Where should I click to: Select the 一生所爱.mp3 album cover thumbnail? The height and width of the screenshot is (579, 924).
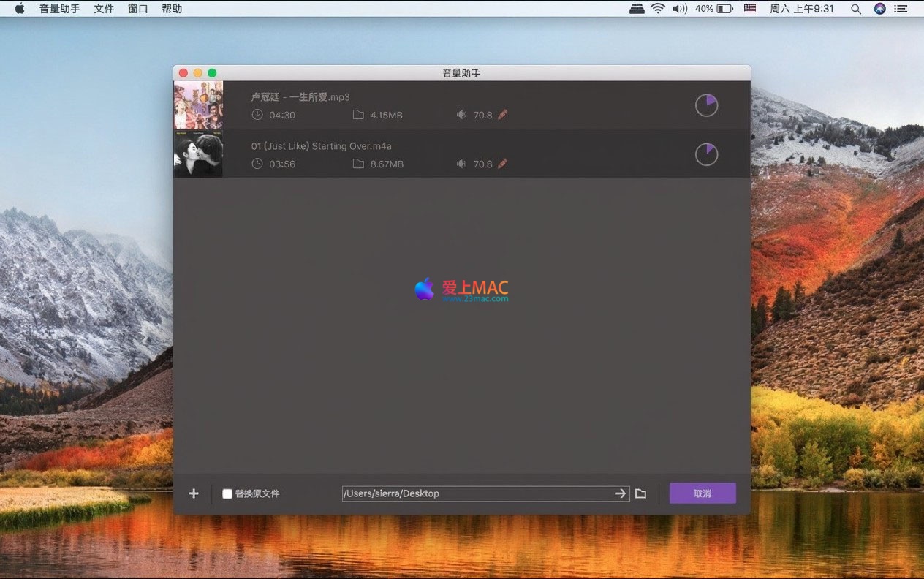pos(198,105)
